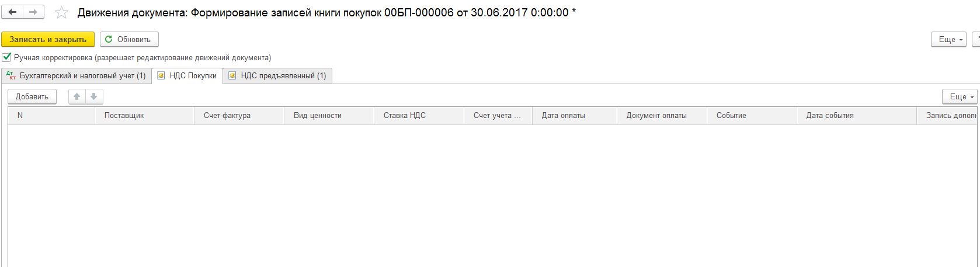Click the forward navigation arrow
This screenshot has height=267, width=980.
tap(33, 12)
